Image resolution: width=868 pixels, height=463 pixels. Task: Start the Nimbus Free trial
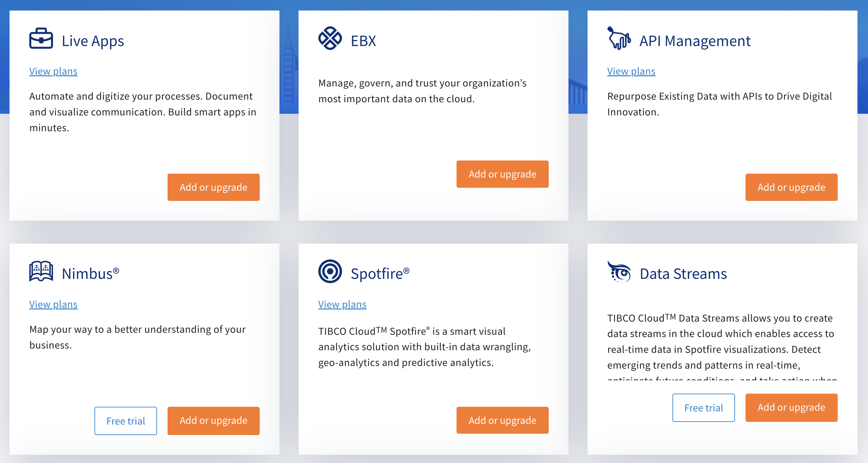[125, 421]
